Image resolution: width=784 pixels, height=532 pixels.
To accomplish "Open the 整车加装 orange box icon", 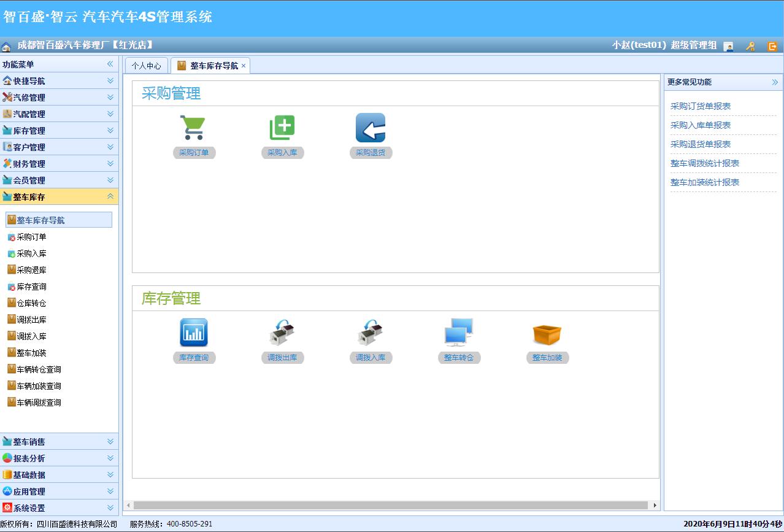I will tap(547, 334).
